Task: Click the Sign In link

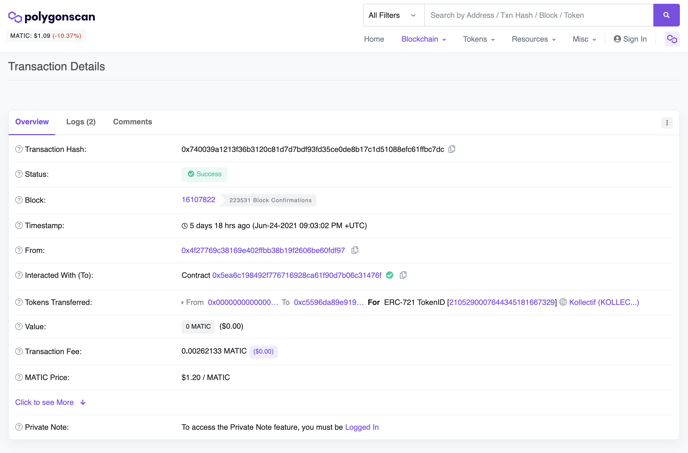Action: click(x=630, y=39)
